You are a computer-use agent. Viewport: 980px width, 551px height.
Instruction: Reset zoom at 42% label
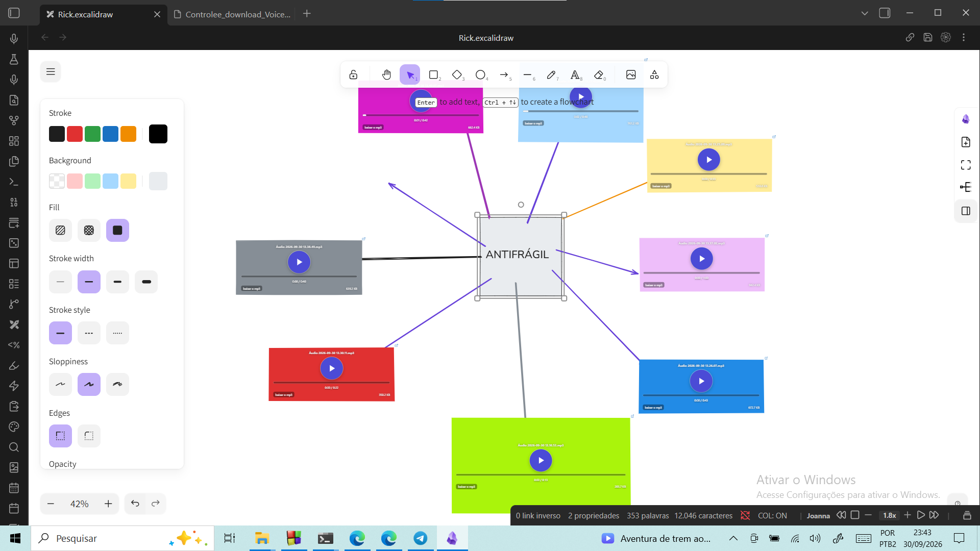click(80, 504)
